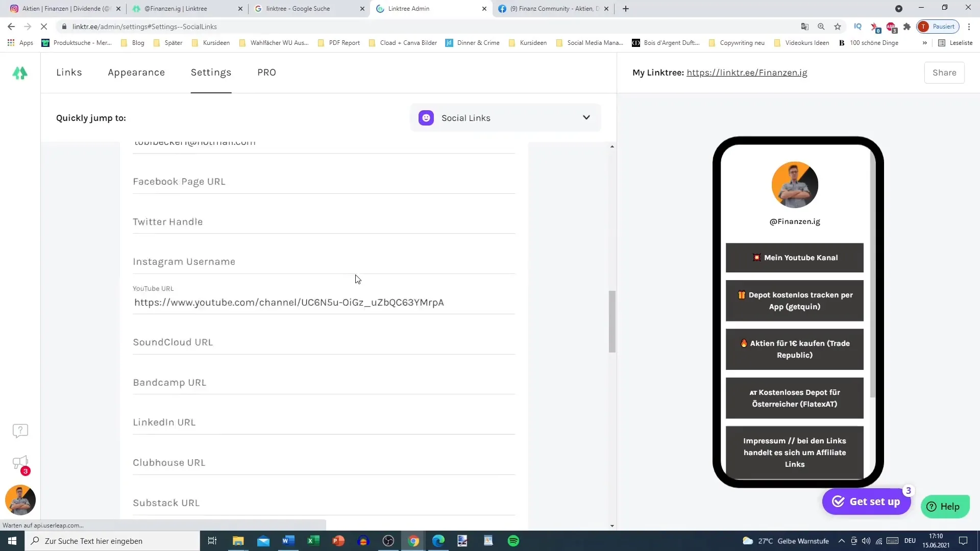Open File Explorer from the taskbar
980x551 pixels.
point(238,541)
